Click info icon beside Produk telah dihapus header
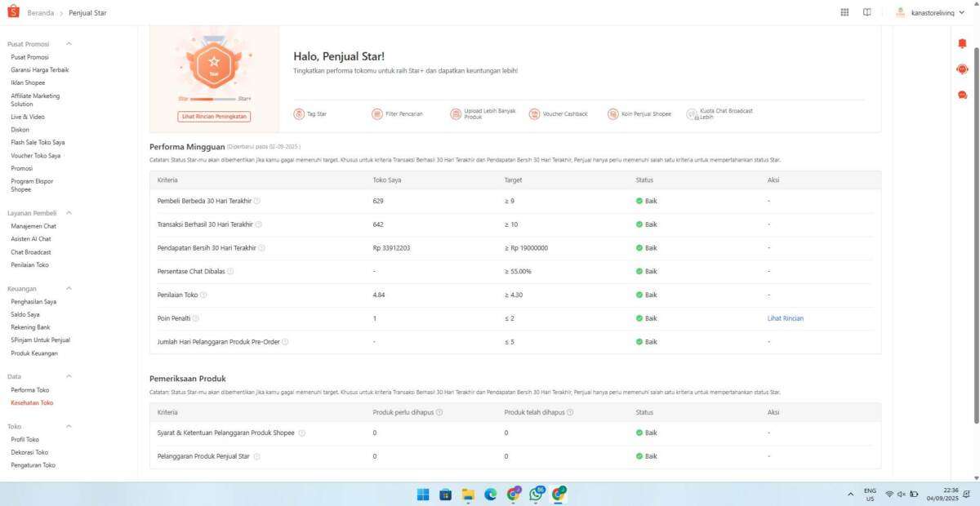Viewport: 980px width, 506px height. 570,412
